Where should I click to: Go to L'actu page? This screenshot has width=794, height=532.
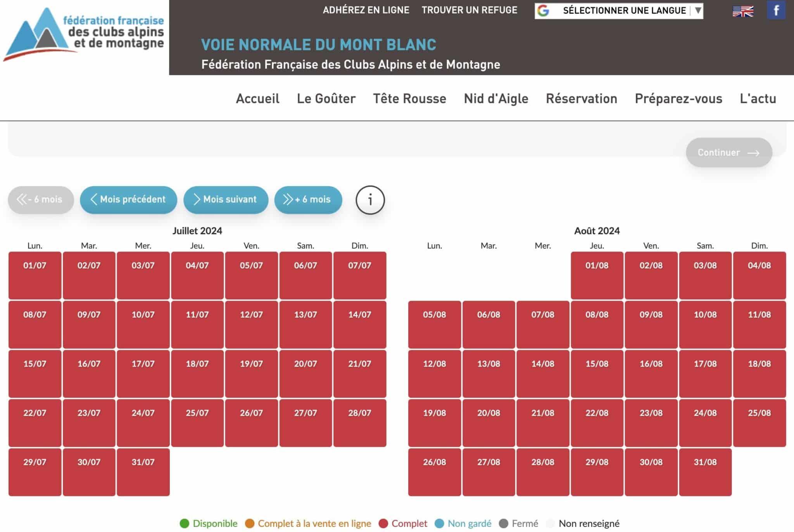758,98
